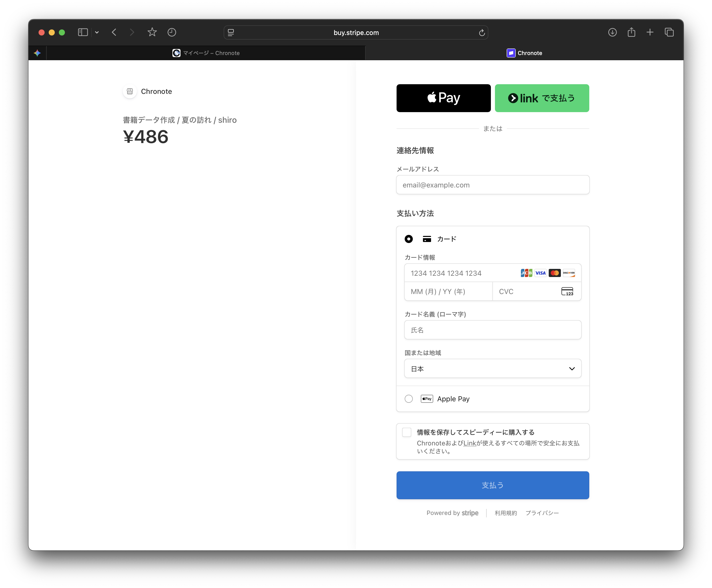
Task: Reload the page with the refresh icon
Action: point(482,33)
